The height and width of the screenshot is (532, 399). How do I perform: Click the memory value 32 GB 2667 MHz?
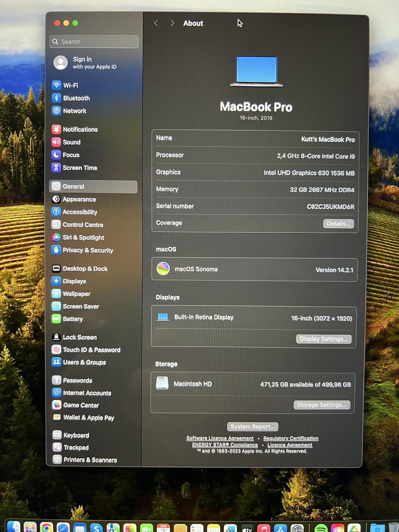322,190
